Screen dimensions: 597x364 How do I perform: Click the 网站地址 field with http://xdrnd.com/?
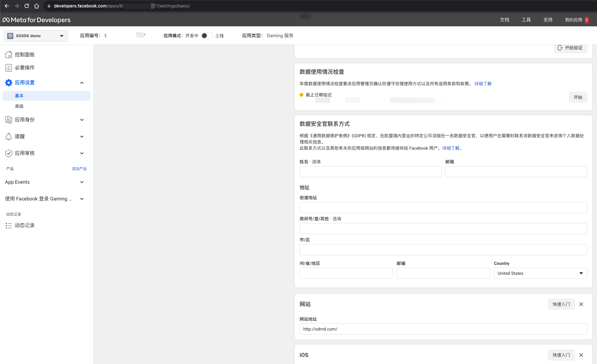point(443,329)
